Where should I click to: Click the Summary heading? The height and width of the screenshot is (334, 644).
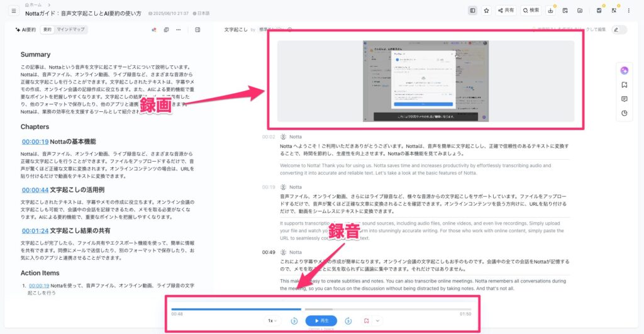[x=35, y=55]
